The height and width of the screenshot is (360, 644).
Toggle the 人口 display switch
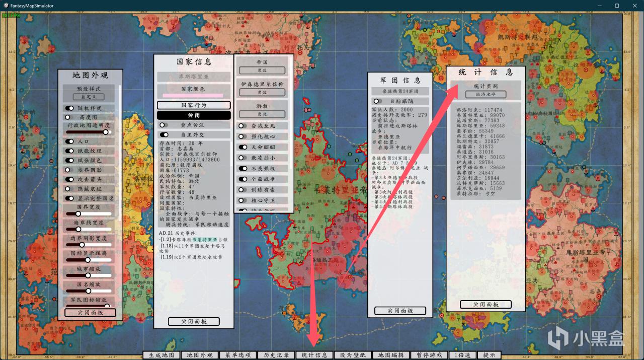[69, 141]
